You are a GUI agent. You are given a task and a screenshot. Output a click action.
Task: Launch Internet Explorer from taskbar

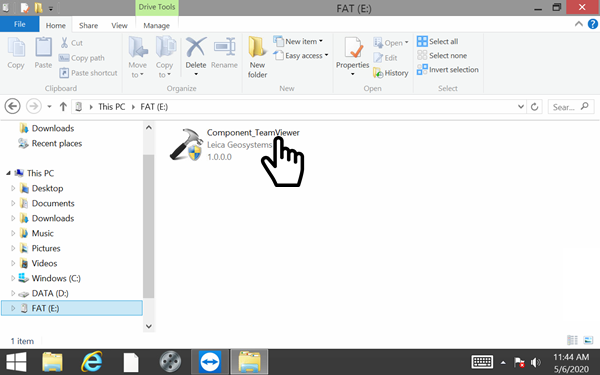[x=92, y=362]
